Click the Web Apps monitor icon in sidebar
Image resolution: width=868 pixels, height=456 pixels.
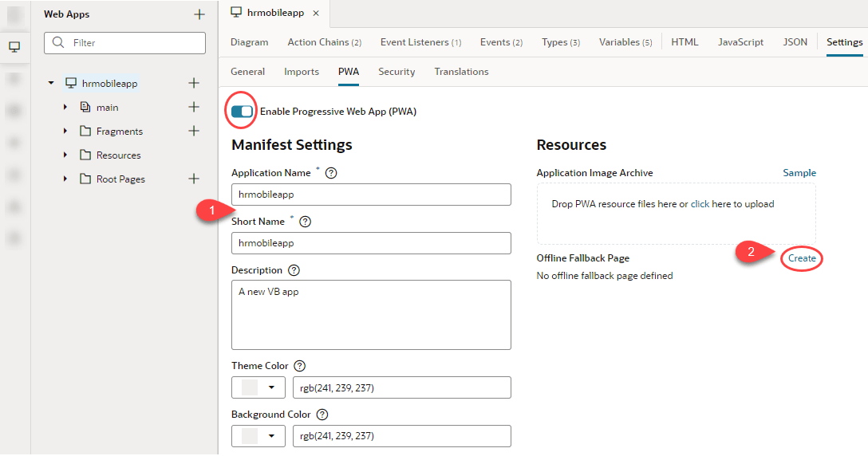15,47
